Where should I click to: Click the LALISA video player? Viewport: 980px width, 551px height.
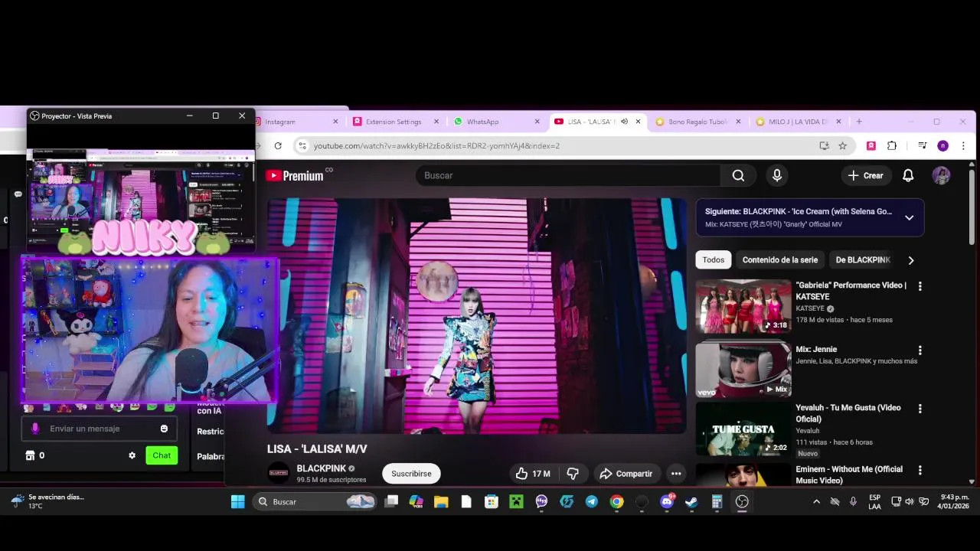[x=476, y=316]
